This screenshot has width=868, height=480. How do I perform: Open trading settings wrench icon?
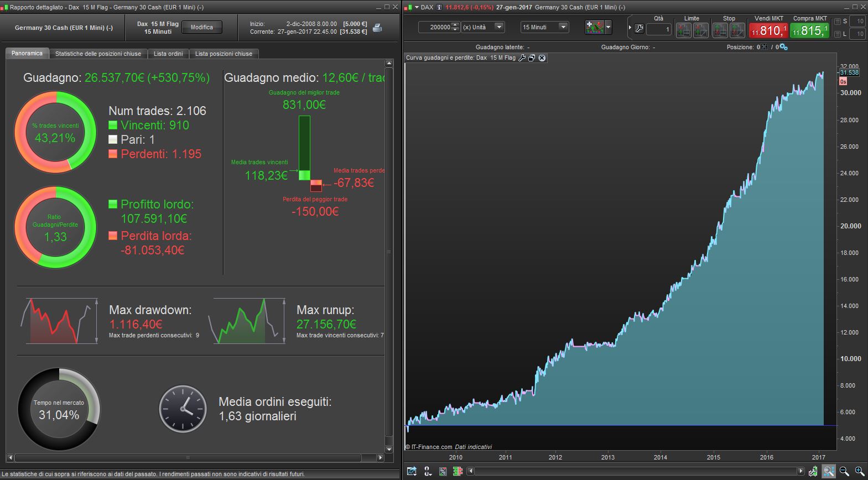639,29
